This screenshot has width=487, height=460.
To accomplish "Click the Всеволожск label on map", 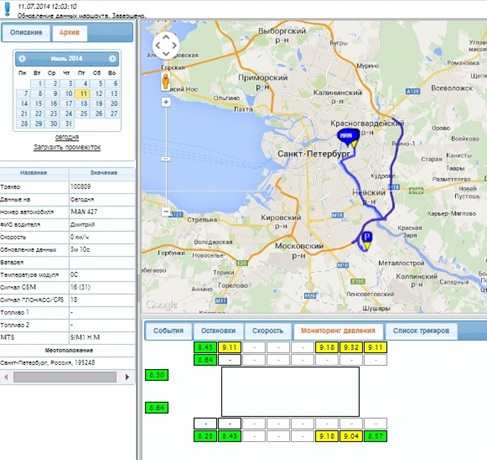I will tap(452, 88).
